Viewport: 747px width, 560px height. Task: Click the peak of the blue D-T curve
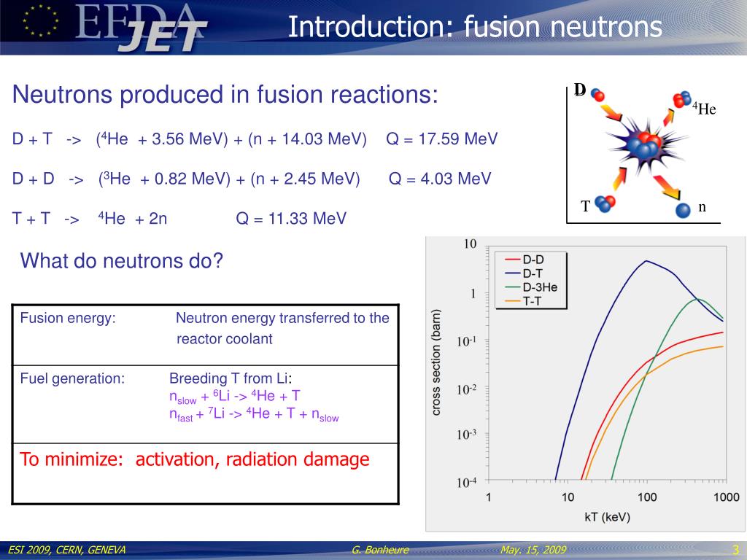coord(646,261)
